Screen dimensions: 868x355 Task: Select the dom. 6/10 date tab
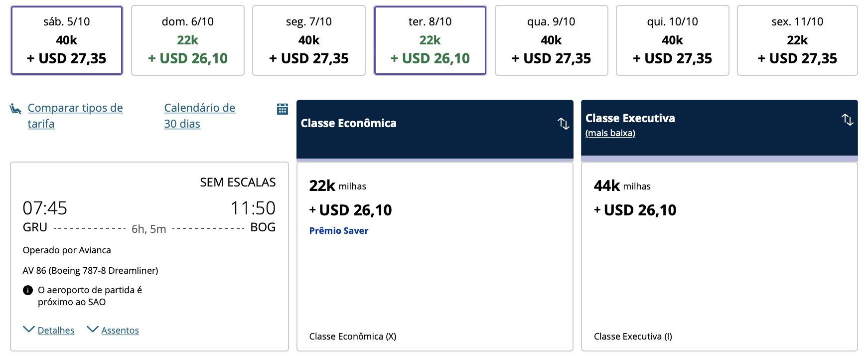(188, 40)
